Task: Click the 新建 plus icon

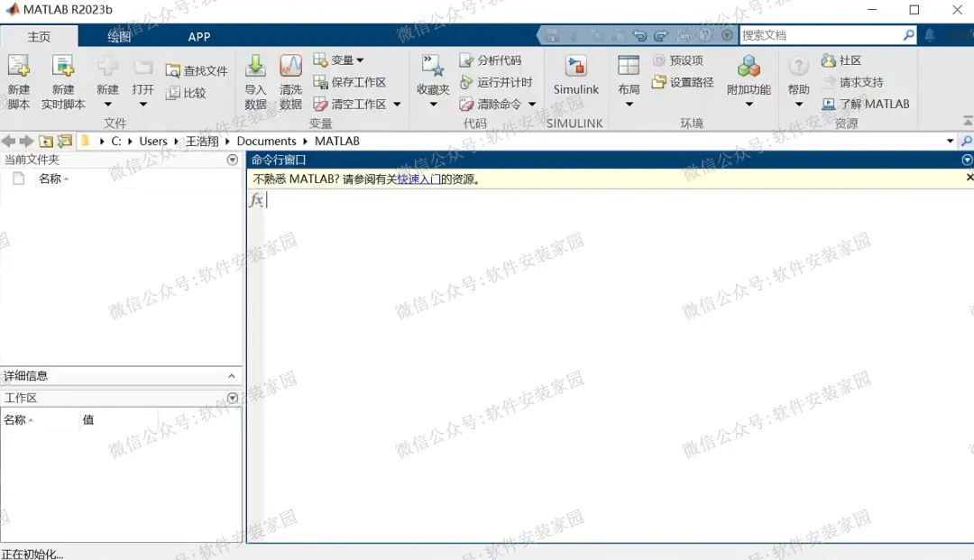Action: [107, 66]
